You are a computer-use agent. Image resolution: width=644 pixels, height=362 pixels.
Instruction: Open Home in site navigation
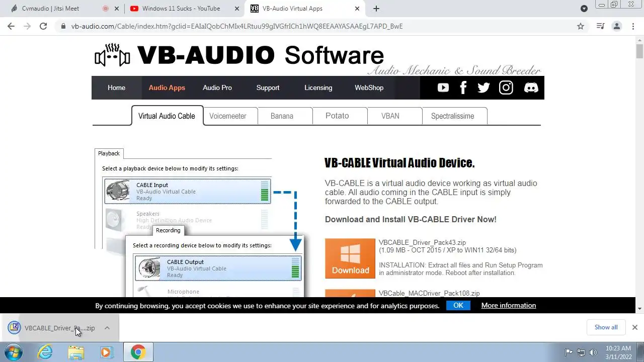coord(116,87)
